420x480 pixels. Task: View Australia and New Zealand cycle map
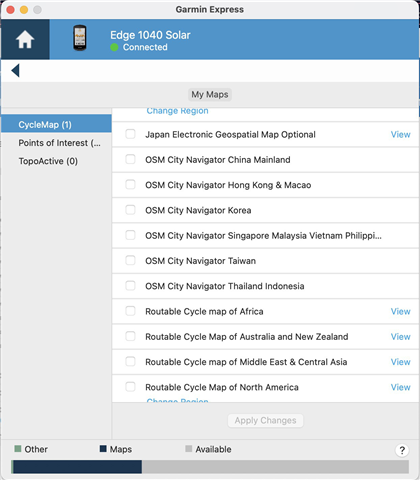pos(400,337)
